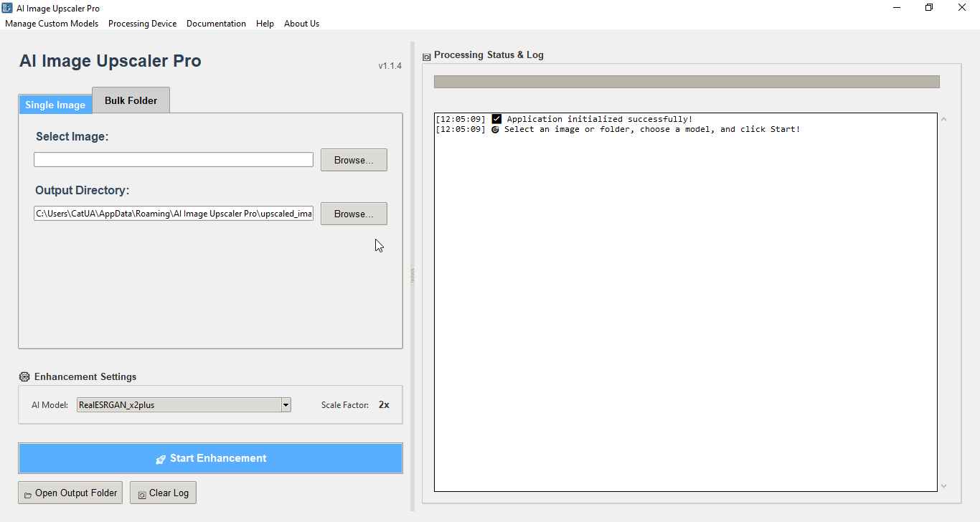The width and height of the screenshot is (980, 522).
Task: Open the Documentation menu
Action: click(x=216, y=24)
